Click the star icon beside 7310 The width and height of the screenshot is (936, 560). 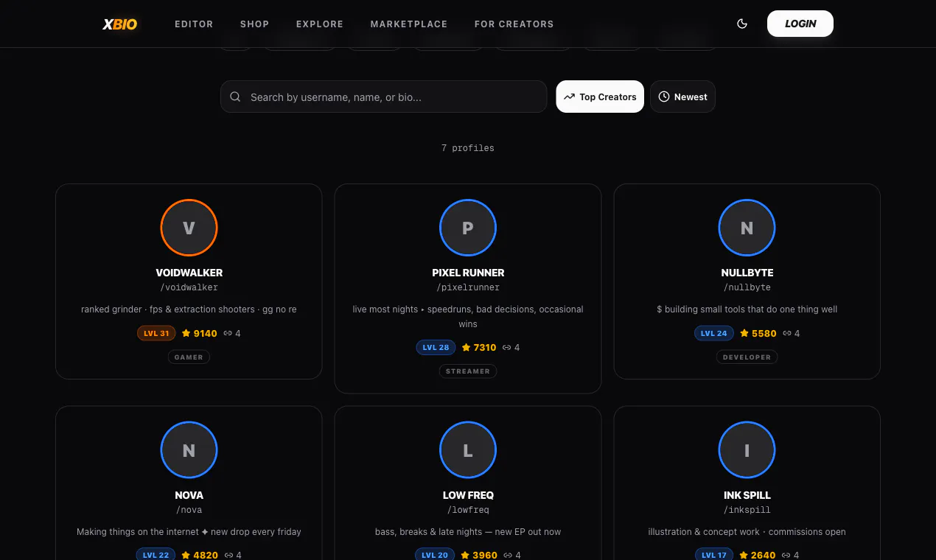coord(466,347)
